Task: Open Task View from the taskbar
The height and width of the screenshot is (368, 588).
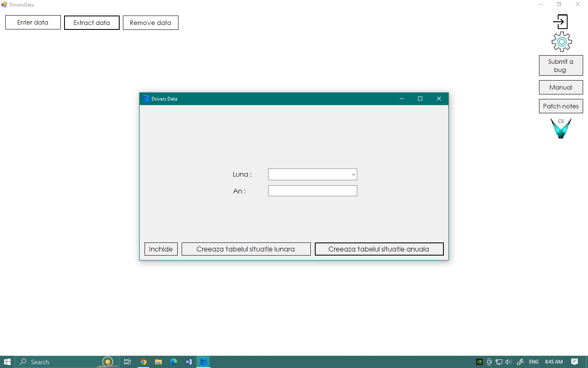Action: click(x=127, y=362)
